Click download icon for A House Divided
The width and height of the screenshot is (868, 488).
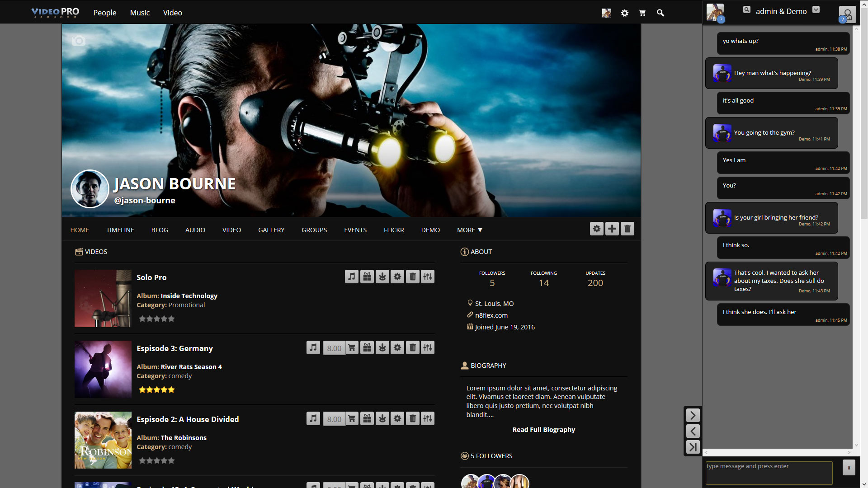point(382,418)
